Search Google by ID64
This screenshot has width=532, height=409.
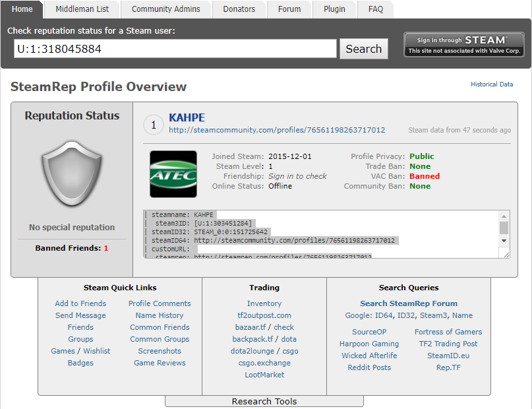pyautogui.click(x=384, y=315)
